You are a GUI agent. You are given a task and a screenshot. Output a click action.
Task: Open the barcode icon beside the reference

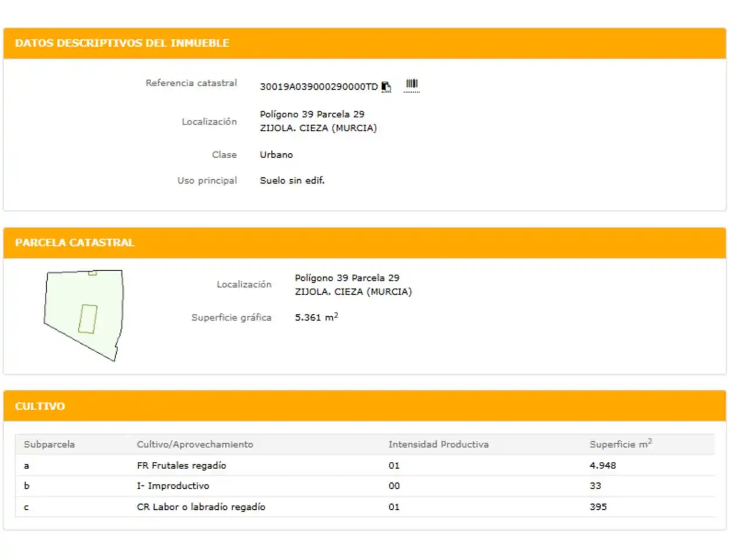(x=411, y=86)
